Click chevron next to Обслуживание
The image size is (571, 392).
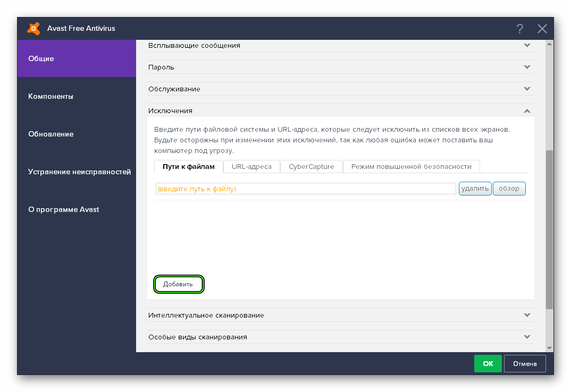(527, 89)
